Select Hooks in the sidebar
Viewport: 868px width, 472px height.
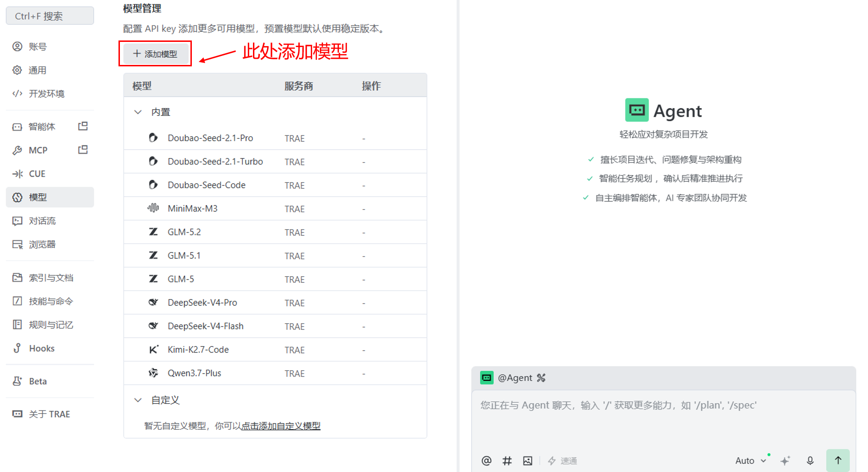(50, 348)
